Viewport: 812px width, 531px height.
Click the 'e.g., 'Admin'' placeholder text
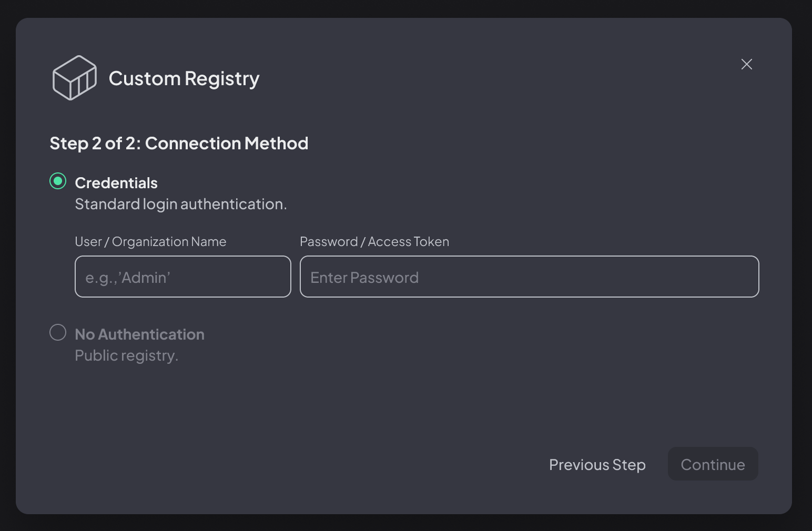128,278
